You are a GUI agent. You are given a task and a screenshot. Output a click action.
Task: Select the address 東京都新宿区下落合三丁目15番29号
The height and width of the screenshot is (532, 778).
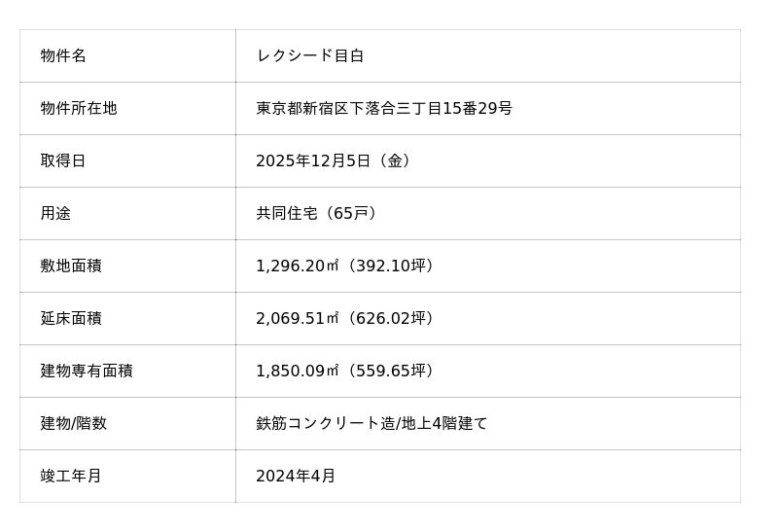[383, 109]
